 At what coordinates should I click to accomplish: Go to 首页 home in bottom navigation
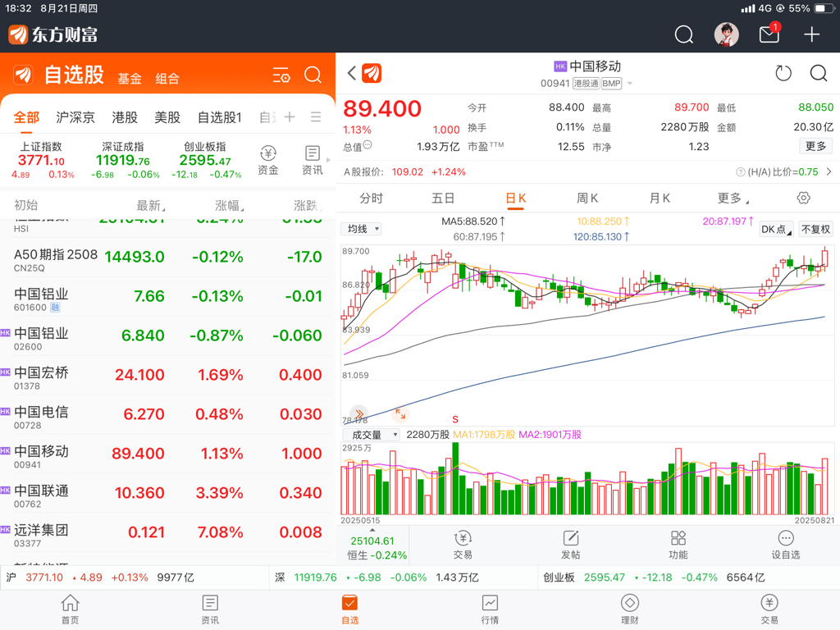tap(71, 609)
